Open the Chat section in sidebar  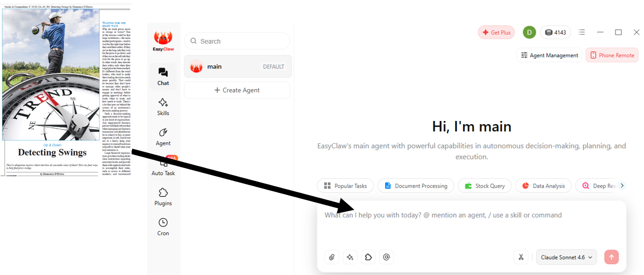(x=163, y=77)
